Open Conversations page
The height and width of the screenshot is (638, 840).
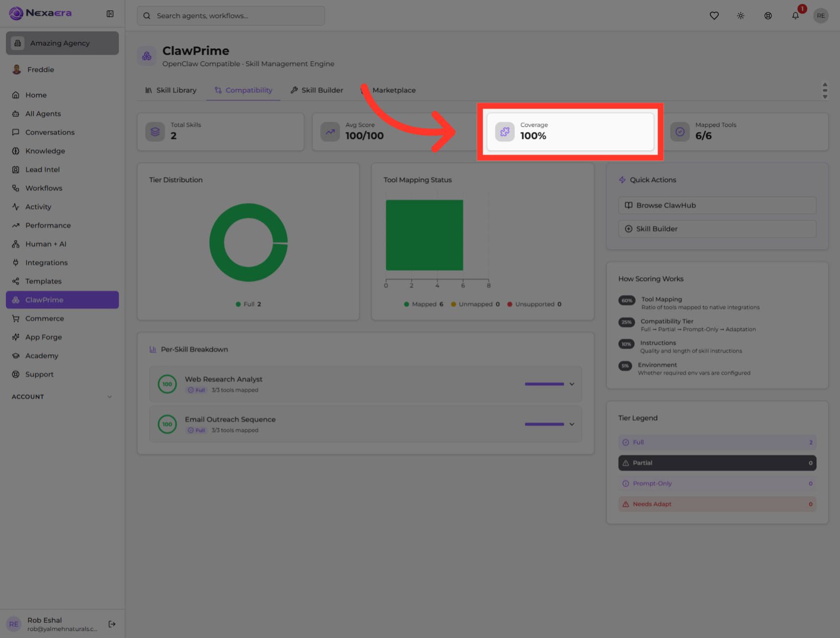click(x=62, y=132)
